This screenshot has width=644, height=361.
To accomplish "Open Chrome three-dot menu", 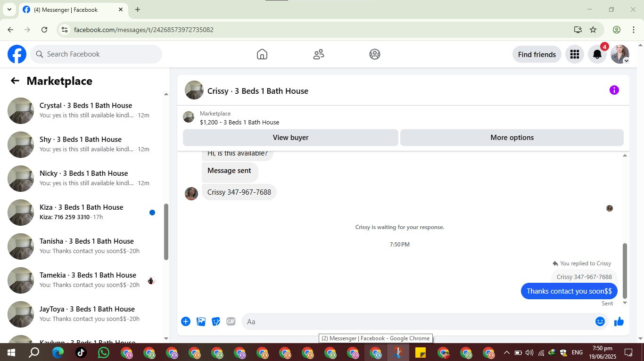I will pos(633,30).
